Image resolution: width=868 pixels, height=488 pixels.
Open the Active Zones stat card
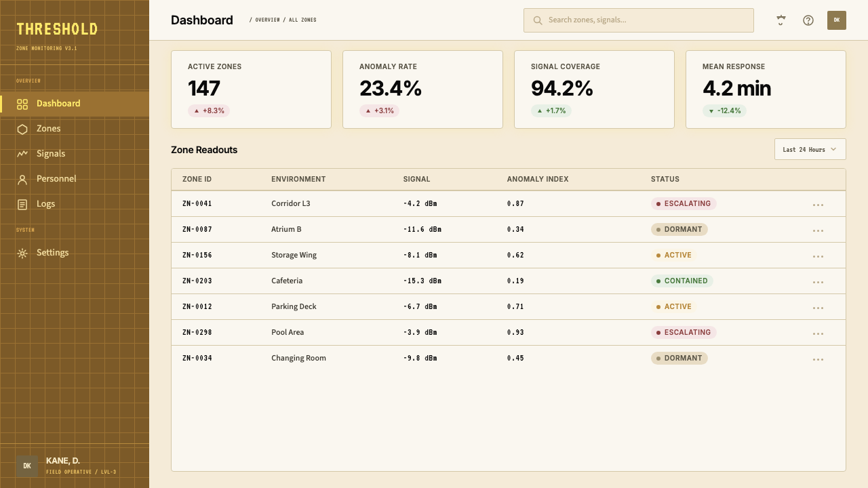tap(251, 89)
